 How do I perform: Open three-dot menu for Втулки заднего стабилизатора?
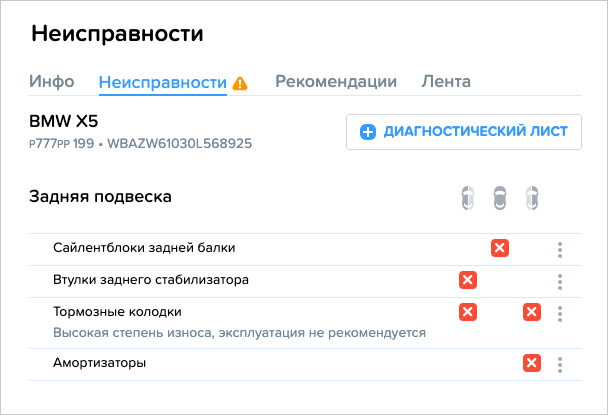(560, 282)
